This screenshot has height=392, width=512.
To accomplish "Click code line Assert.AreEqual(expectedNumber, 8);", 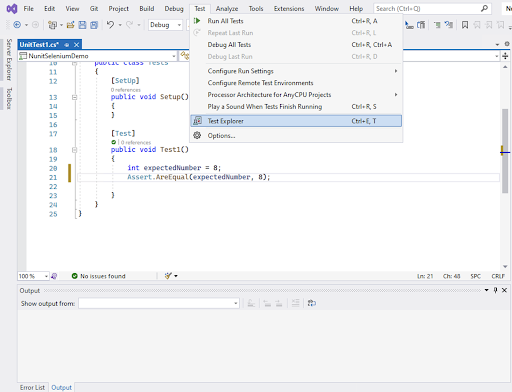I will [x=199, y=177].
